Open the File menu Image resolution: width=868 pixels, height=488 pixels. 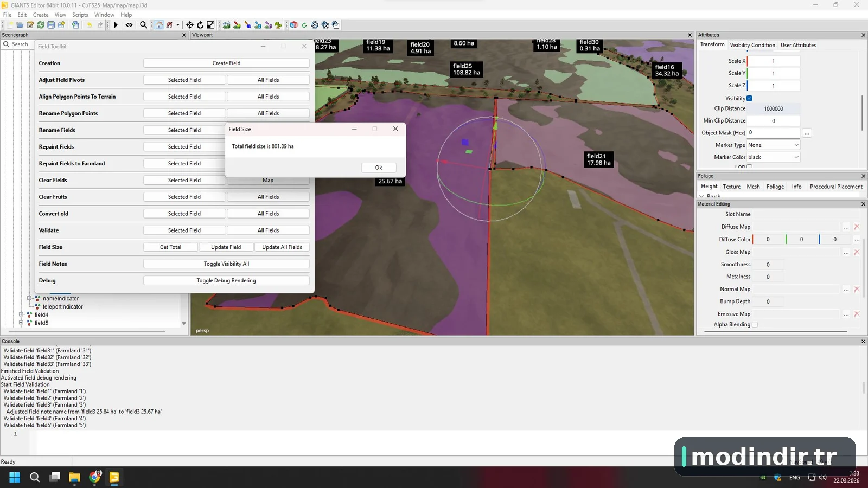click(7, 15)
